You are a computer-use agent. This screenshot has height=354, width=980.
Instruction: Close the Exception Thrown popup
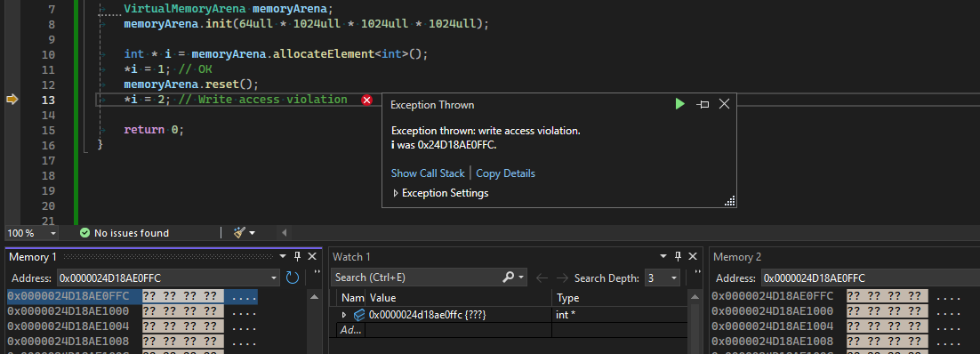pyautogui.click(x=724, y=104)
